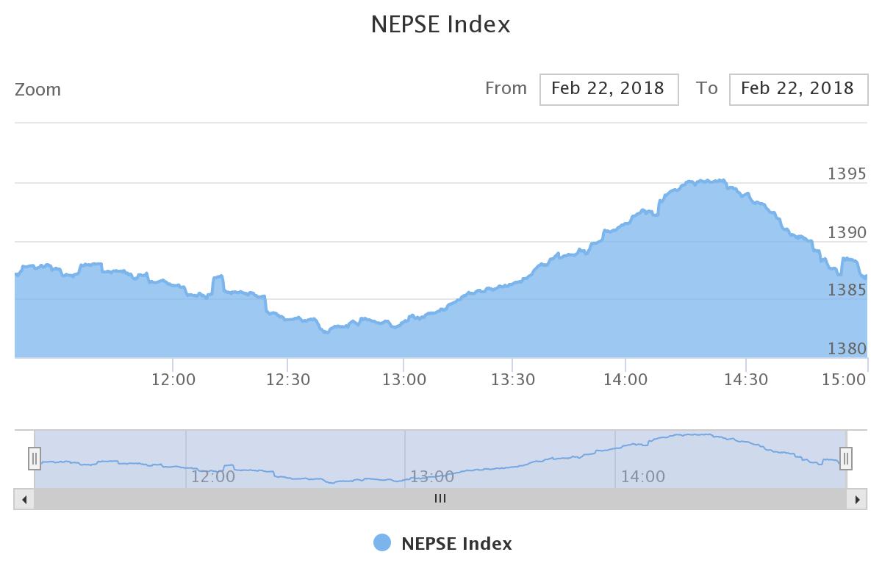Click the 12:00 marker in the navigator
This screenshot has width=882, height=588.
point(213,476)
